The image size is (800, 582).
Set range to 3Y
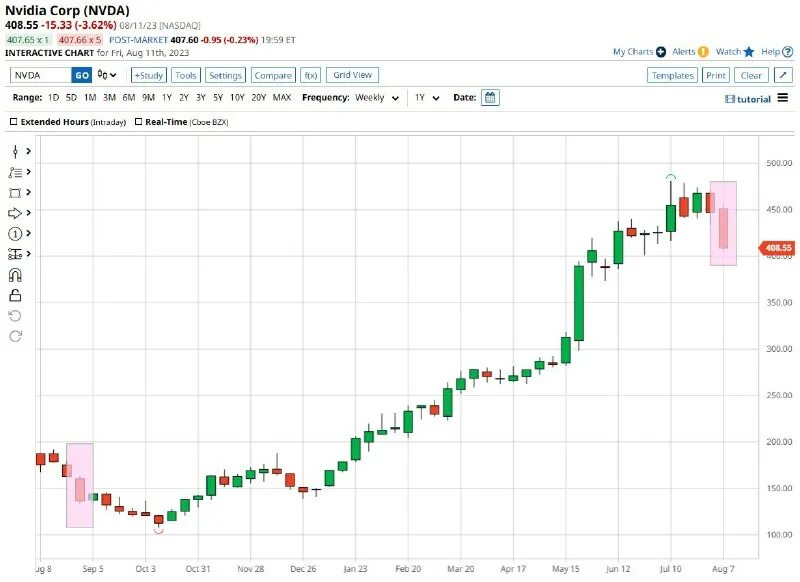coord(201,97)
